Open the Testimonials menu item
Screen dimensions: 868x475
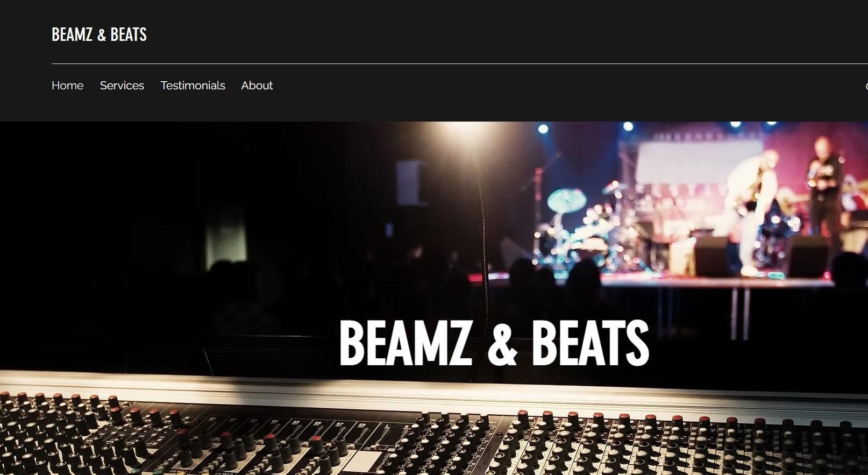(193, 86)
